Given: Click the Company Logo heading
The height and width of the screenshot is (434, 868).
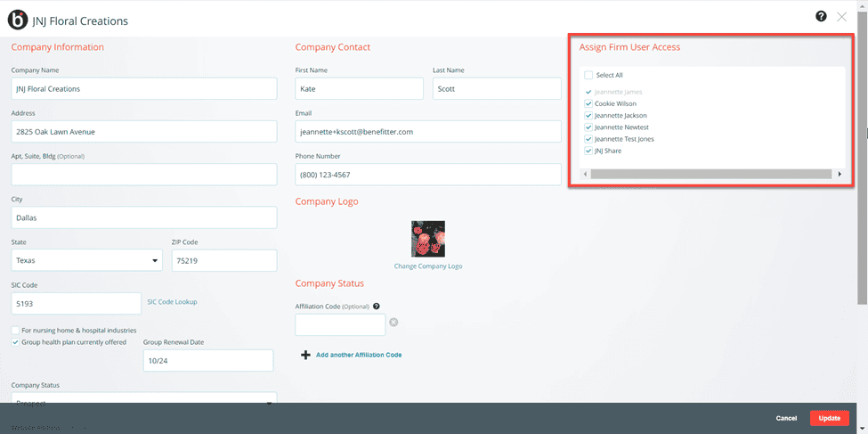Looking at the screenshot, I should pyautogui.click(x=327, y=201).
